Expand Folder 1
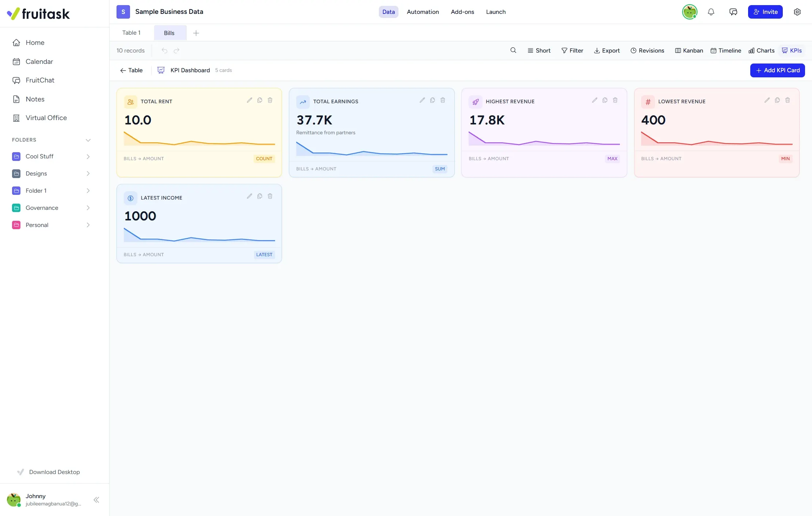812x516 pixels. [x=88, y=190]
